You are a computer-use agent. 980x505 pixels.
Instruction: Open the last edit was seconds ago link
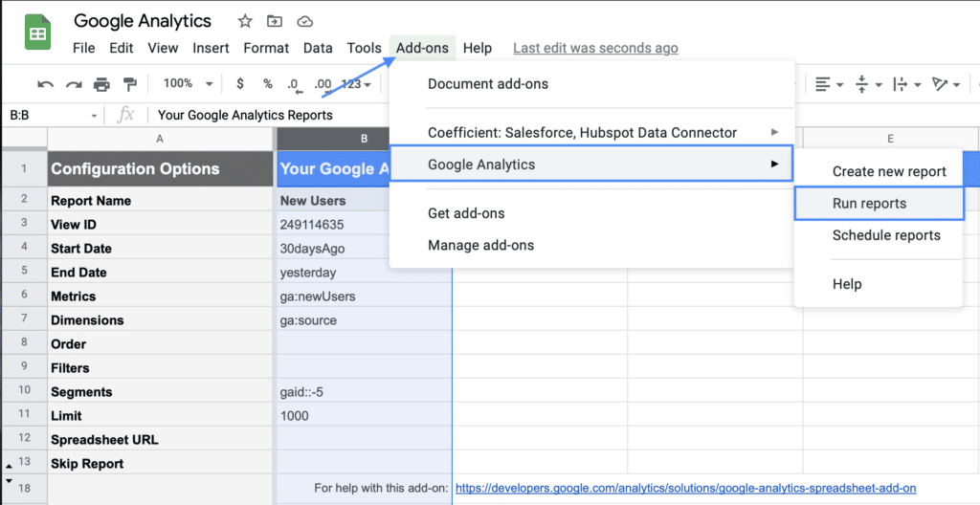[x=595, y=48]
